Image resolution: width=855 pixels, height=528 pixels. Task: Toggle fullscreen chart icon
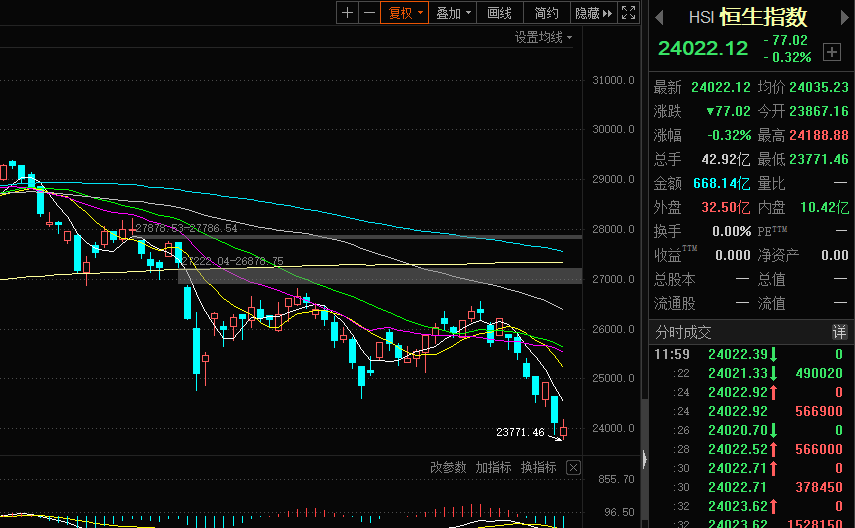(628, 13)
